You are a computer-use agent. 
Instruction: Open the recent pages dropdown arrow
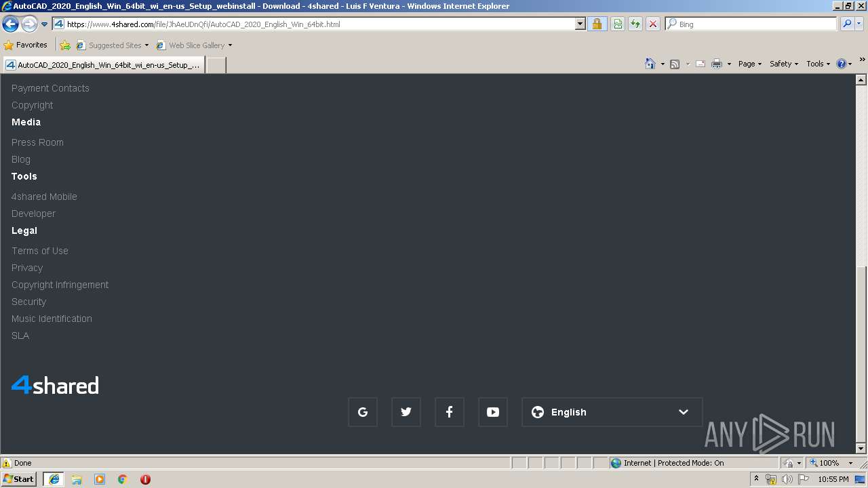(x=45, y=24)
